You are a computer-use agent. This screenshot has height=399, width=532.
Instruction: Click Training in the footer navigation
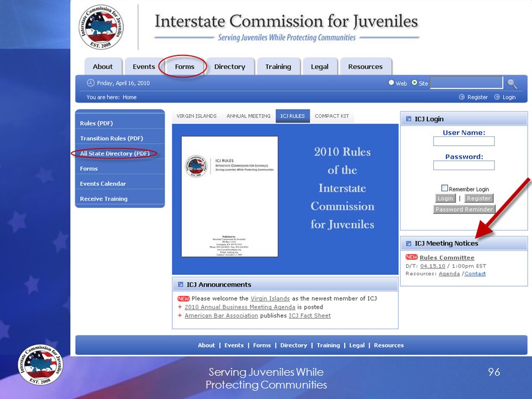(x=328, y=345)
